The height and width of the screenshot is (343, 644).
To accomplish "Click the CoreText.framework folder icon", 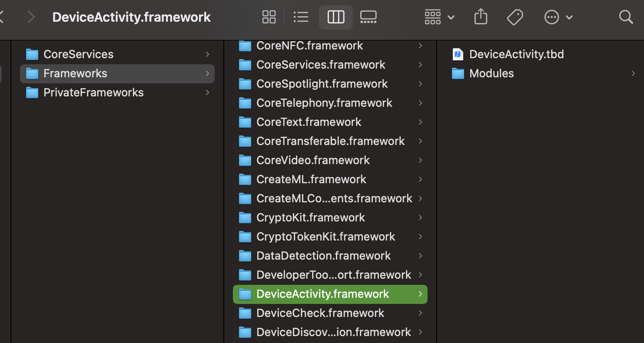I will [x=245, y=122].
